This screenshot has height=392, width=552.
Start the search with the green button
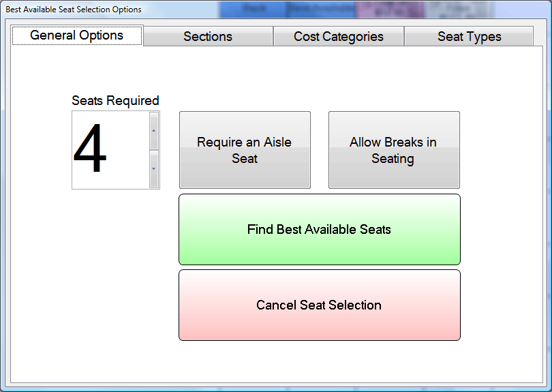(x=319, y=229)
